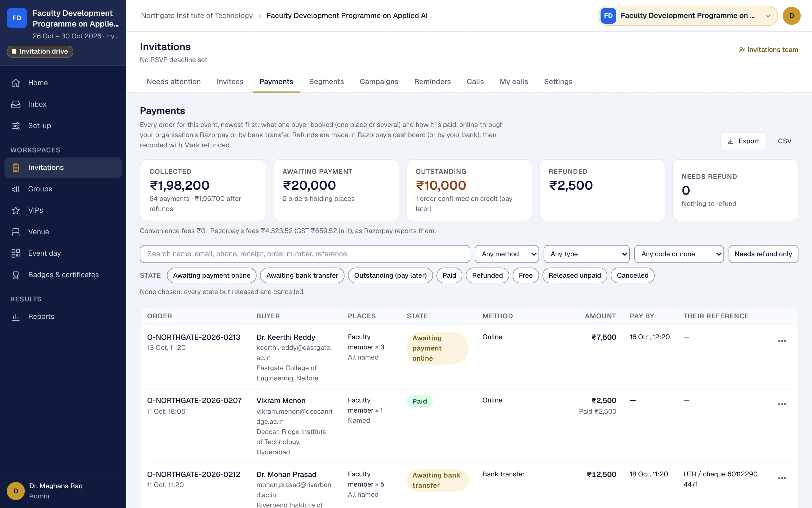Switch to the Campaigns tab
Screen dimensions: 812x508
[379, 82]
